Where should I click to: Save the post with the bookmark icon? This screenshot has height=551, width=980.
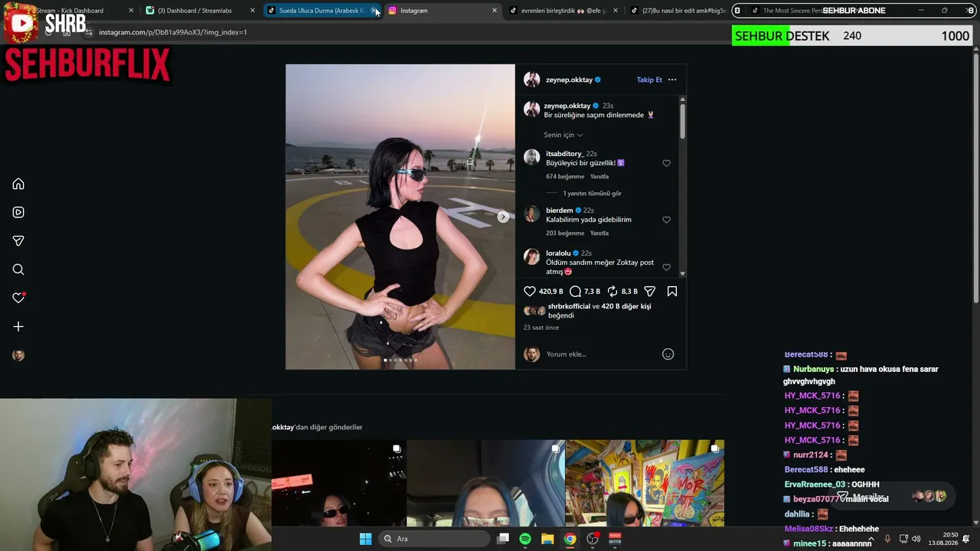coord(672,292)
